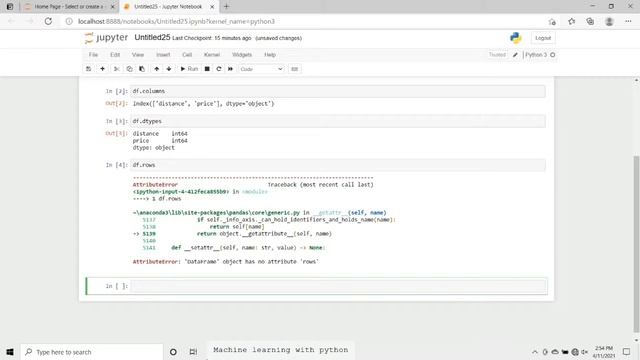640x360 pixels.
Task: Rename the notebook title Untitled25
Action: pyautogui.click(x=152, y=38)
